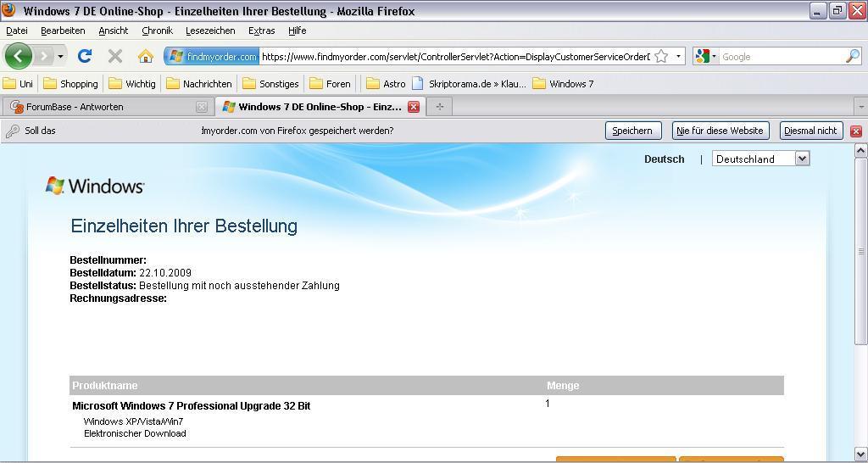Go back with the green arrow button
Image resolution: width=868 pixels, height=463 pixels.
[19, 56]
